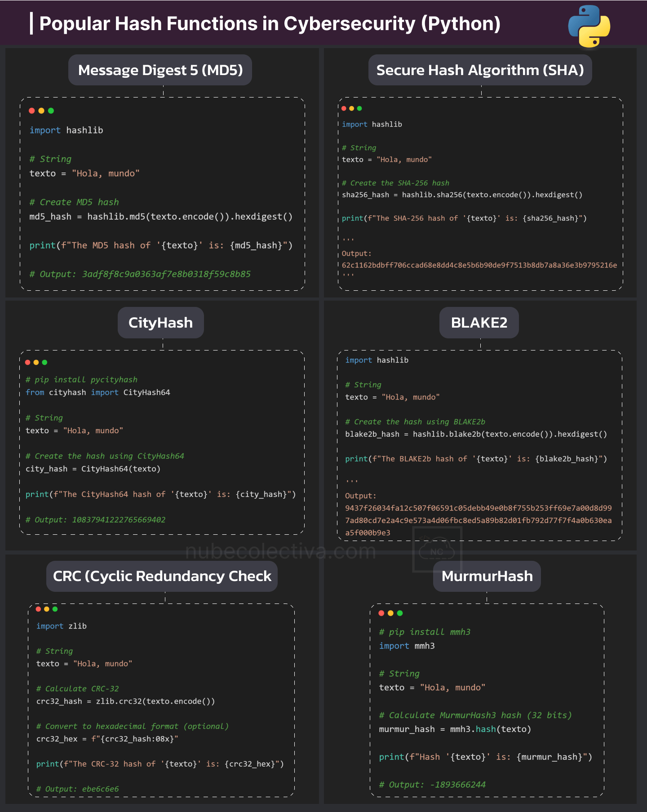The width and height of the screenshot is (647, 812).
Task: Click the BLAKE2b output line starting 9437f26034
Action: click(x=479, y=508)
